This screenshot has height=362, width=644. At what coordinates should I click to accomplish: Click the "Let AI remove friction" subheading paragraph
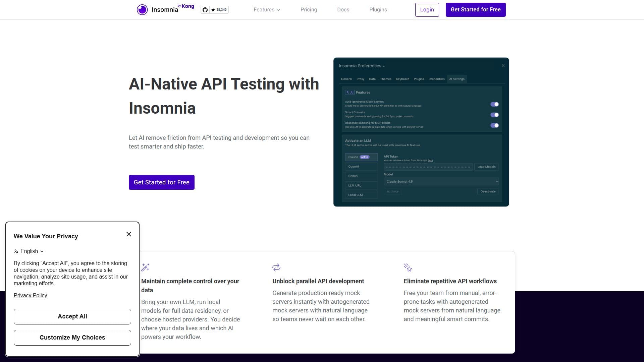tap(219, 142)
